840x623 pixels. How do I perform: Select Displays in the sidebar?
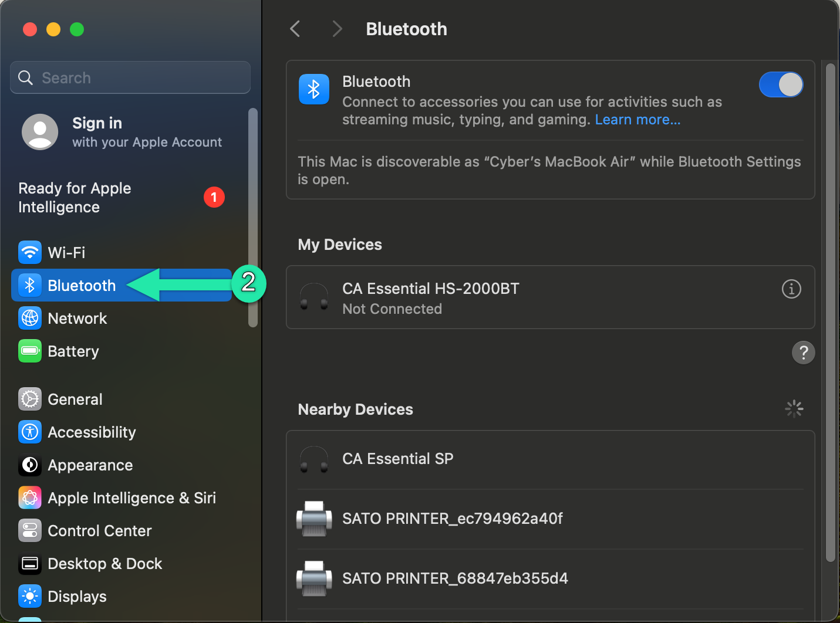pos(122,597)
